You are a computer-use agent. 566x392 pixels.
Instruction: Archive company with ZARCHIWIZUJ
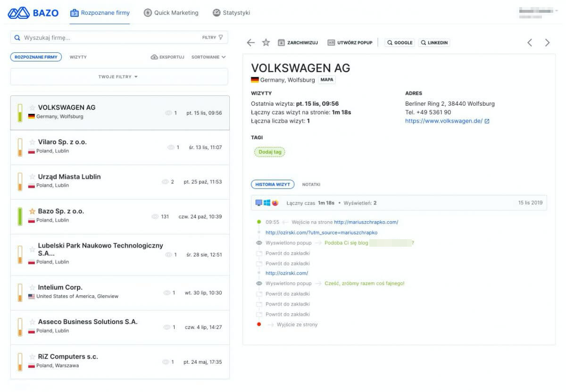coord(298,43)
